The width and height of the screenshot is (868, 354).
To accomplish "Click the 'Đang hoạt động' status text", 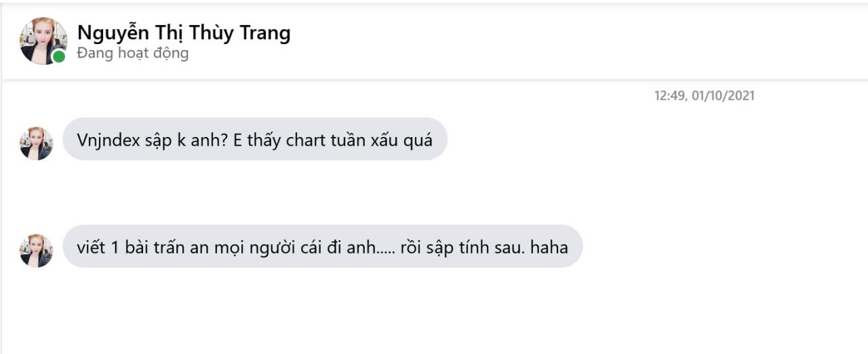I will [x=133, y=53].
